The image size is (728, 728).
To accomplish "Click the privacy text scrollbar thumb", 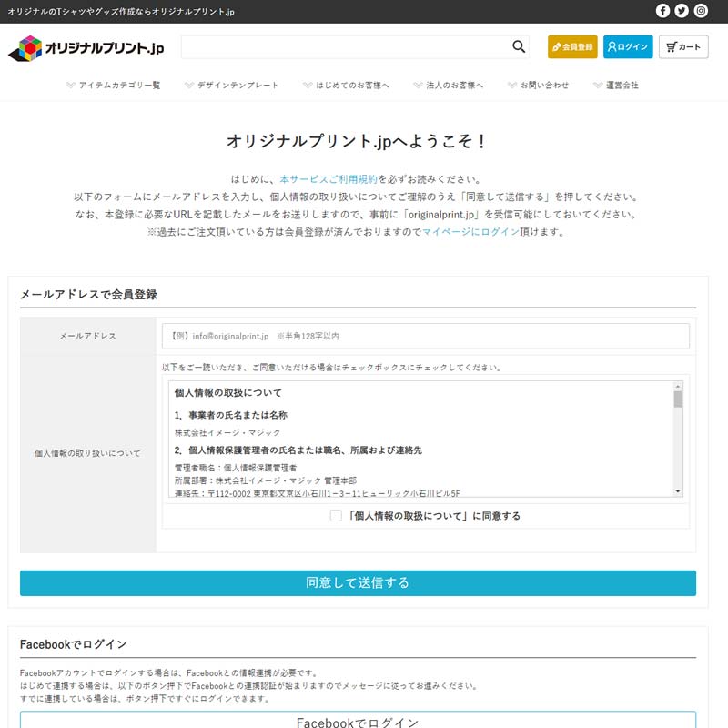I will [678, 399].
